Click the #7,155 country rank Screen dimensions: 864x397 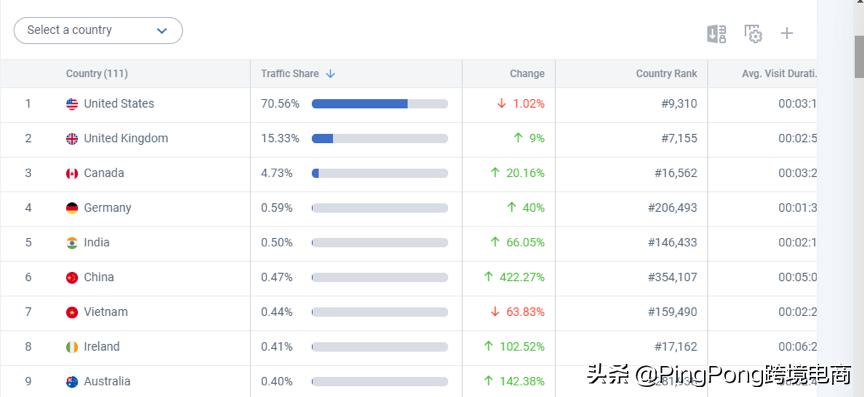tap(679, 138)
